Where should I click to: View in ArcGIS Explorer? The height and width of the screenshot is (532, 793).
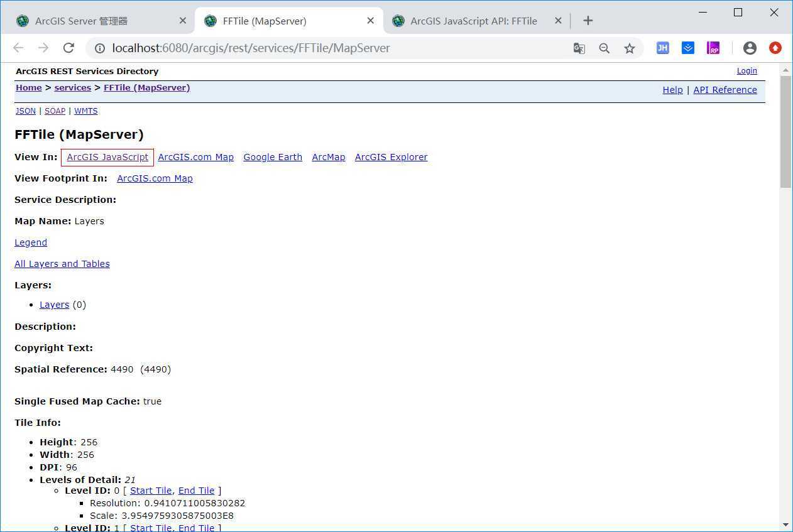point(391,157)
